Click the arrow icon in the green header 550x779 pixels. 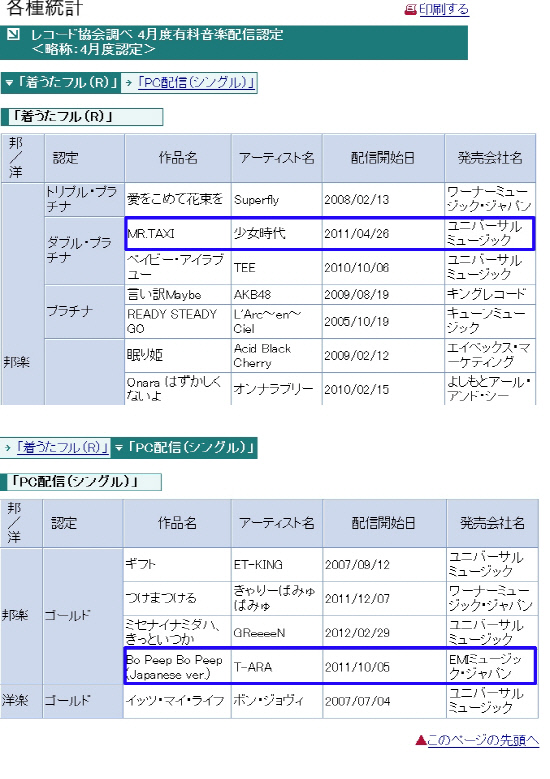13,34
